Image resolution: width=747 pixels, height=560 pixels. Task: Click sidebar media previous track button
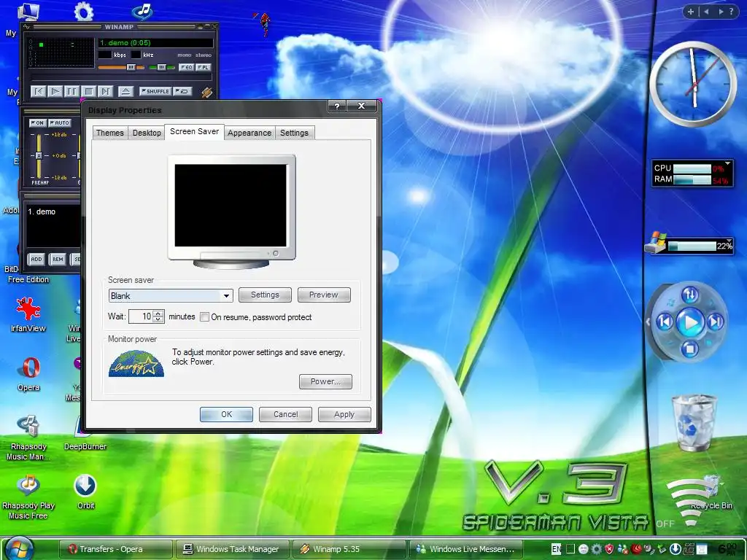[665, 322]
